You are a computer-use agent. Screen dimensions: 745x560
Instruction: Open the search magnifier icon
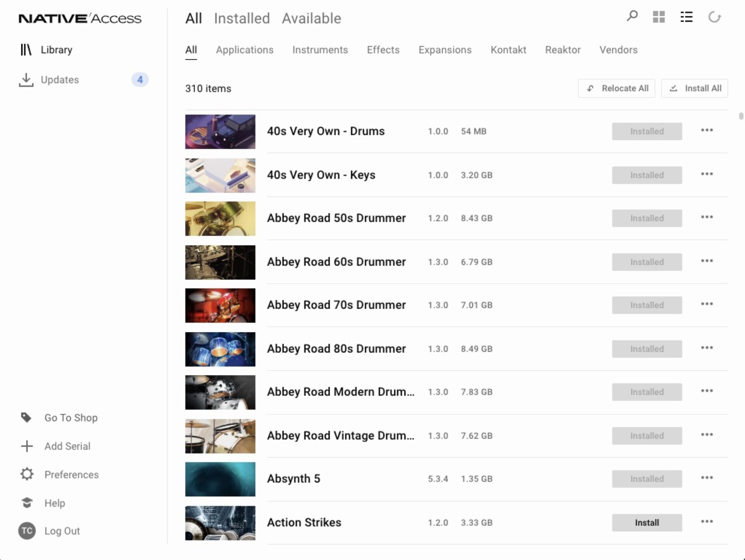click(632, 17)
